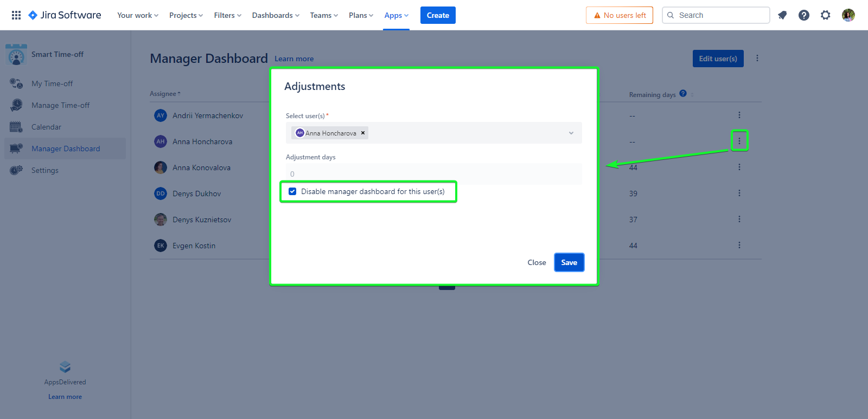Save the adjustments
This screenshot has height=419, width=868.
click(569, 262)
